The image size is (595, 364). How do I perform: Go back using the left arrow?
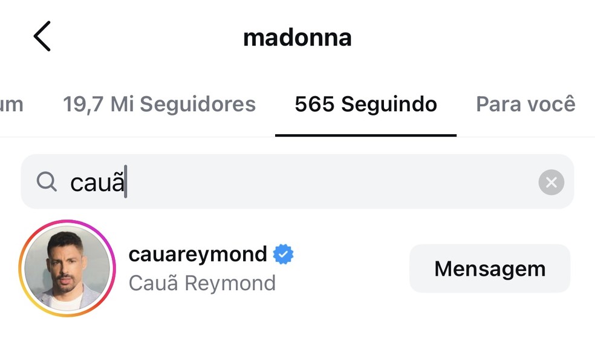(x=42, y=36)
